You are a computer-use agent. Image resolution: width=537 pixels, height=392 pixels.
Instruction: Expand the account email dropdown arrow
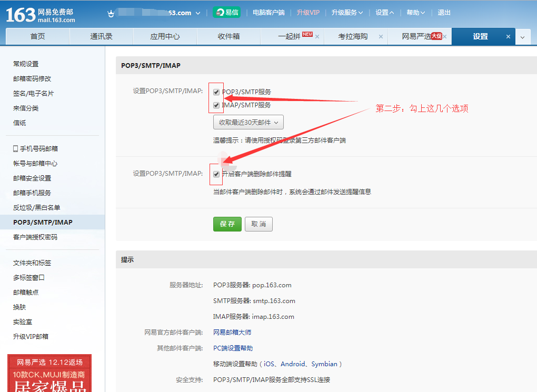pos(198,13)
